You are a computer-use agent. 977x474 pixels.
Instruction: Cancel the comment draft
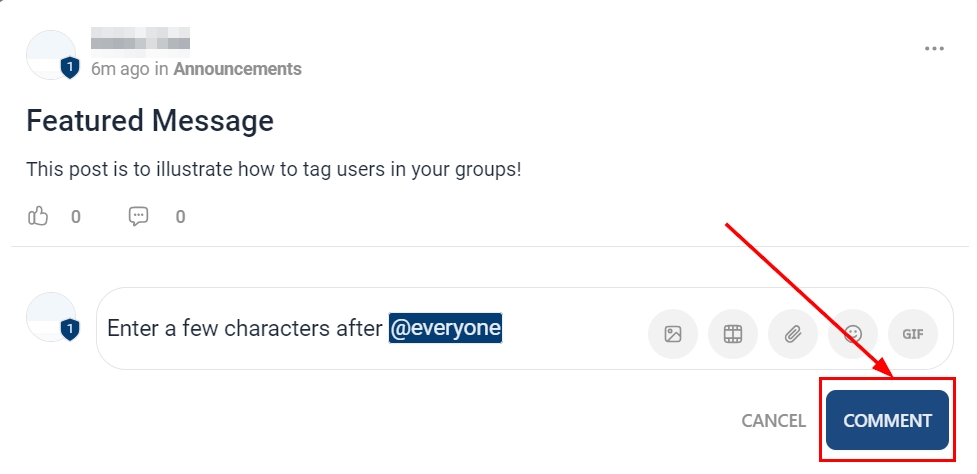[773, 421]
